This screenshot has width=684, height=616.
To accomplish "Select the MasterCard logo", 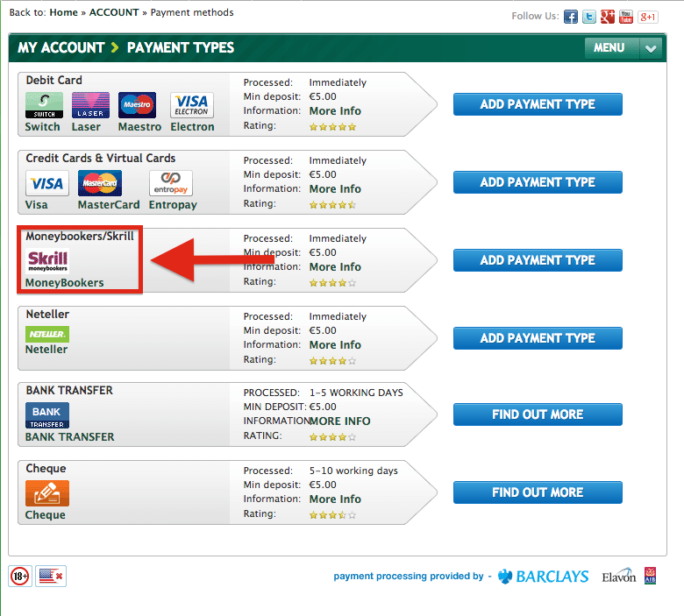I will tap(100, 183).
